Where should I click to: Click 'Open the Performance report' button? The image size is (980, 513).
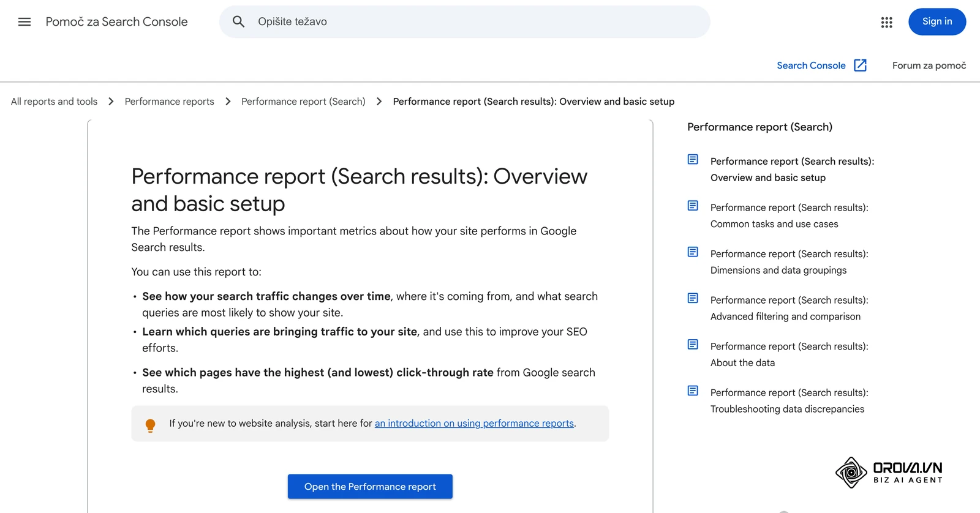coord(370,487)
